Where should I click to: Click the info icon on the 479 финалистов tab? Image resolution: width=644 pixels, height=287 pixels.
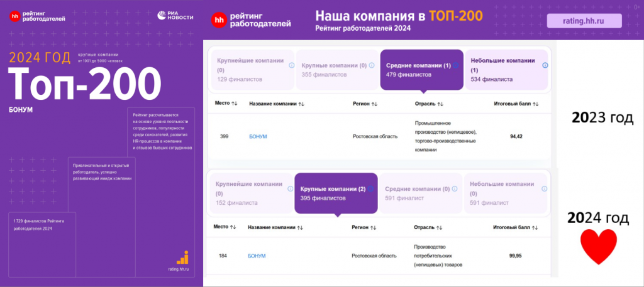click(455, 65)
